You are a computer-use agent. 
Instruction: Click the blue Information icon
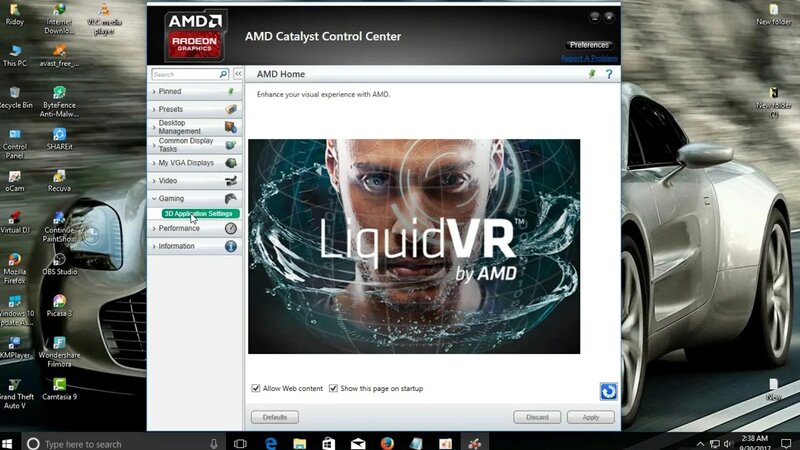(x=231, y=246)
